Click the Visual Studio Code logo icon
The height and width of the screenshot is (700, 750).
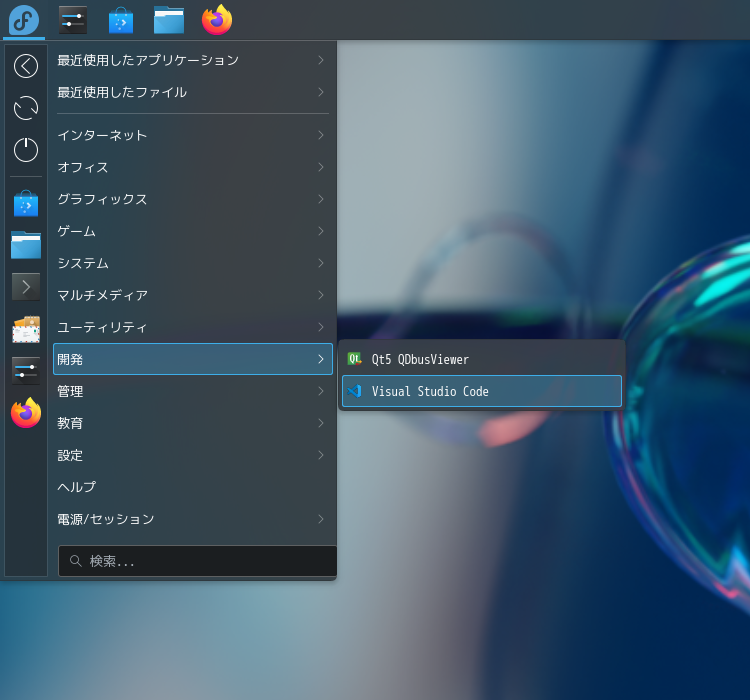(x=354, y=391)
